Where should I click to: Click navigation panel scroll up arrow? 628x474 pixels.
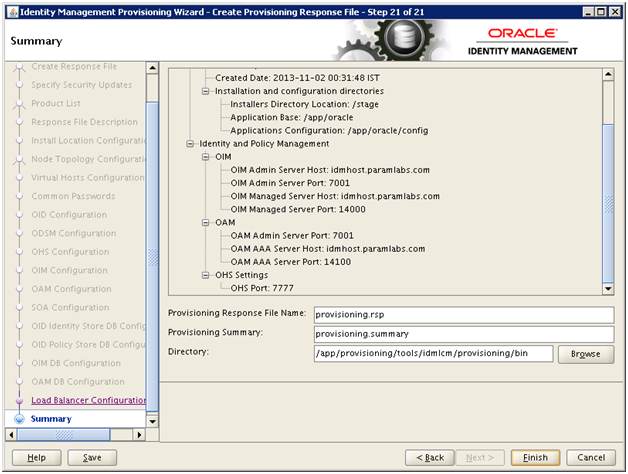click(153, 68)
